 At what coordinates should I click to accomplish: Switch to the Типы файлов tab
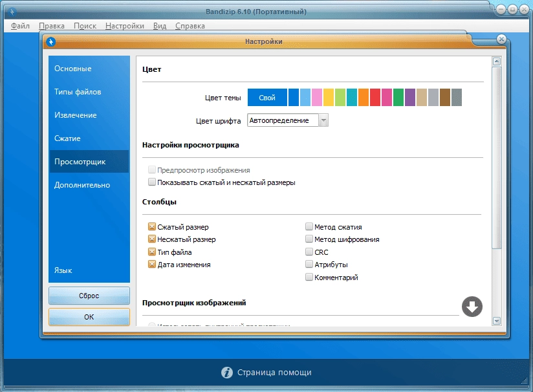coord(89,92)
